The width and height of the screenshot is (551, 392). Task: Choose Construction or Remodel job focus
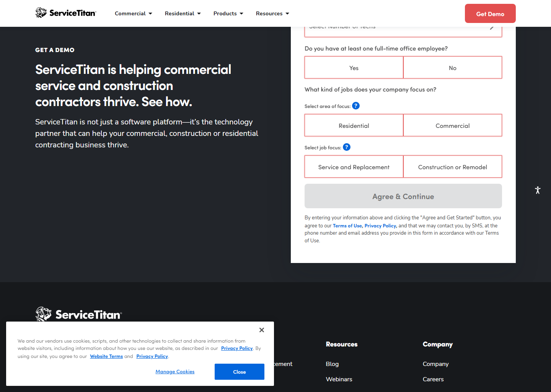(453, 167)
